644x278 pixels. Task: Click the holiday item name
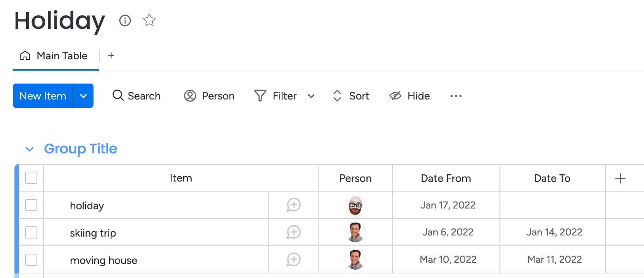point(87,206)
